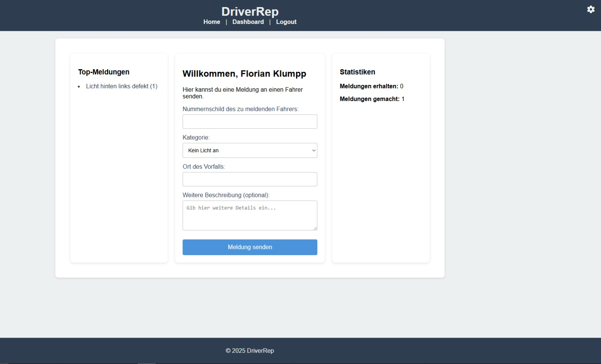Click the Statistiken heading

pyautogui.click(x=357, y=72)
